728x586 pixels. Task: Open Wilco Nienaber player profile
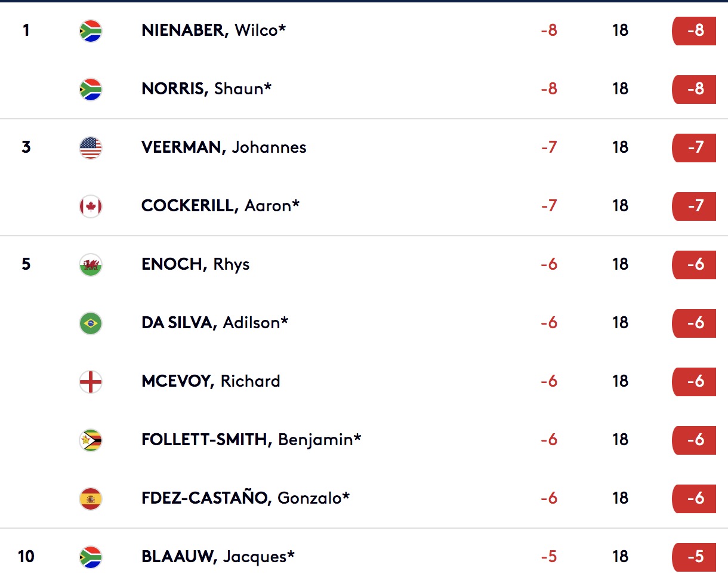[214, 30]
